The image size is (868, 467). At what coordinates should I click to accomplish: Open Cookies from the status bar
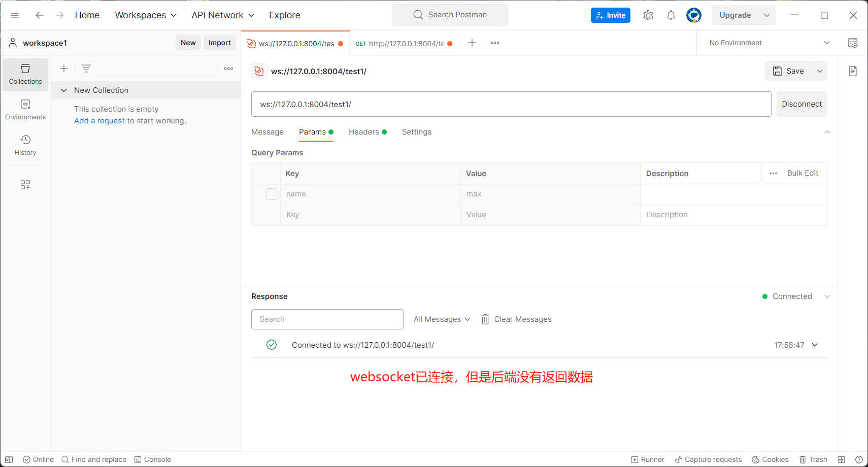click(x=770, y=459)
